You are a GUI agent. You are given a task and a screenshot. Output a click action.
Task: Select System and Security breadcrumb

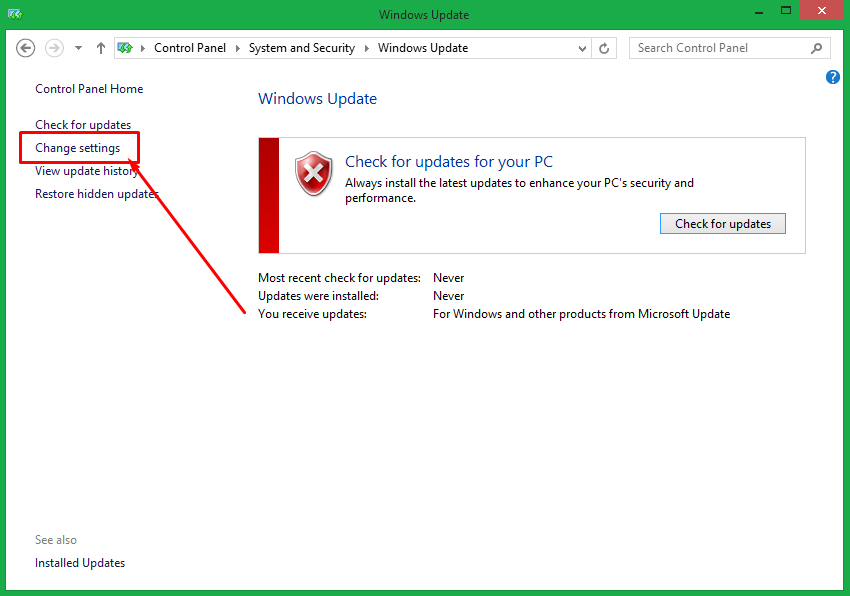301,48
